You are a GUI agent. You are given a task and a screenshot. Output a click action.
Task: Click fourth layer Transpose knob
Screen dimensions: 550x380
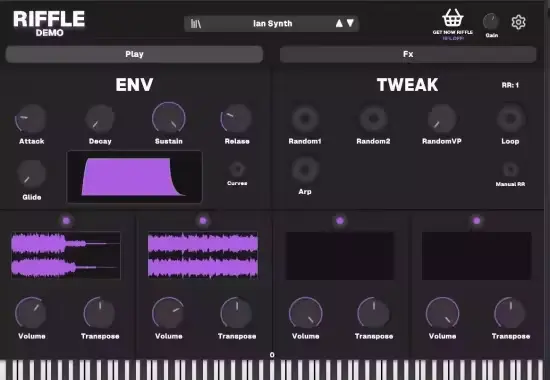click(x=510, y=313)
